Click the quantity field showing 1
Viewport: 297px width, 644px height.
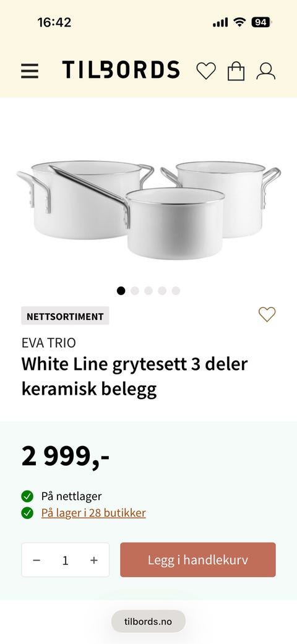tap(66, 560)
